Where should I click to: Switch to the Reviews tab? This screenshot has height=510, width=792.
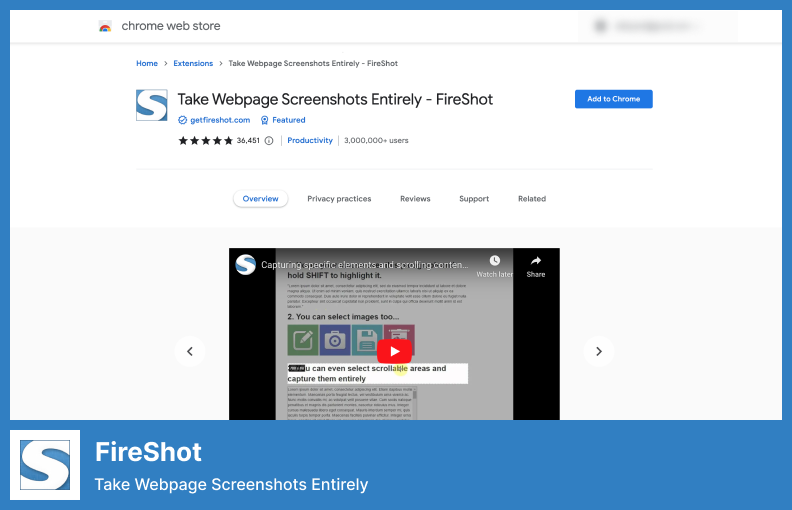[415, 199]
